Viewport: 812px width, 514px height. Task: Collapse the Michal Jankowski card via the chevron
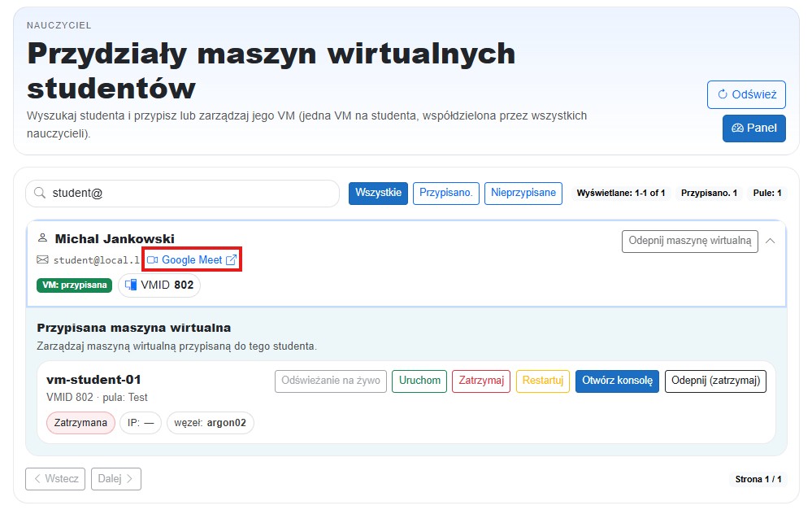(x=771, y=241)
